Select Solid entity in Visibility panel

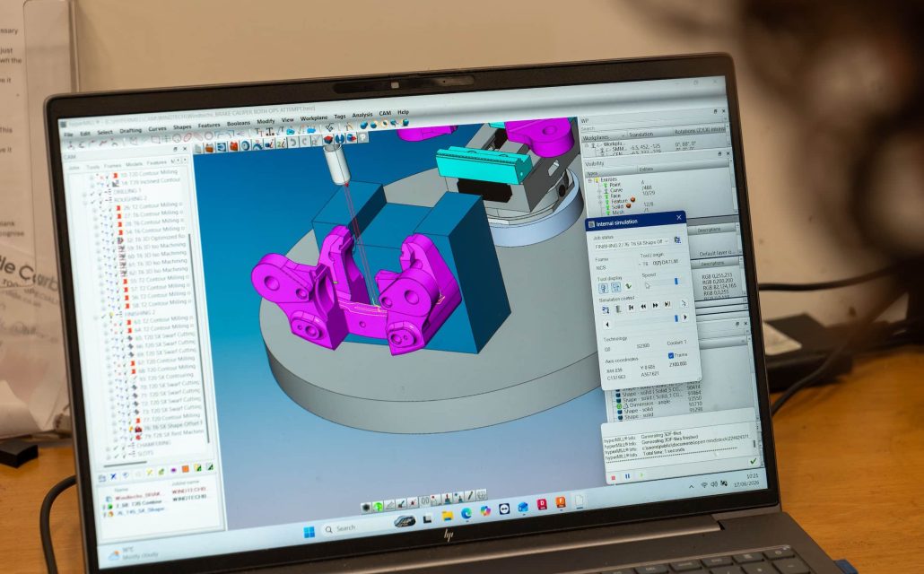617,206
